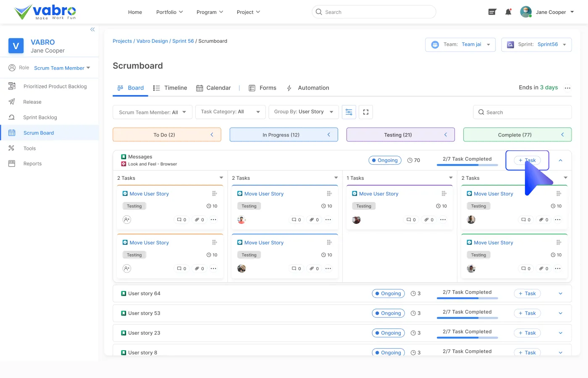This screenshot has height=378, width=588.
Task: Open more options ellipsis near Ends in
Action: point(567,88)
